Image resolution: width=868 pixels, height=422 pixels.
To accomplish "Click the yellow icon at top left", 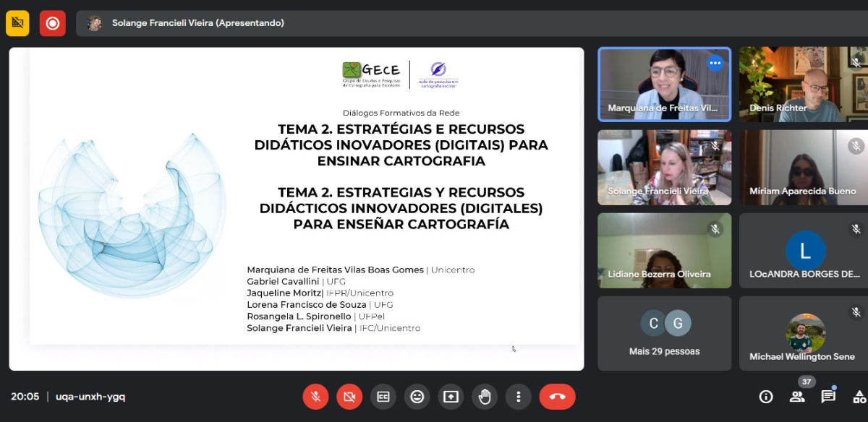I will click(17, 23).
